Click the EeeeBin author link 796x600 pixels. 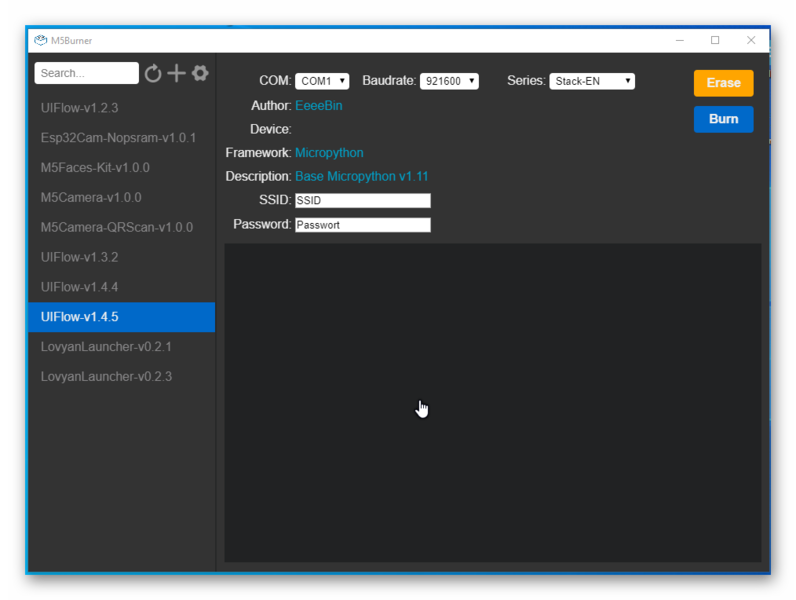tap(318, 105)
